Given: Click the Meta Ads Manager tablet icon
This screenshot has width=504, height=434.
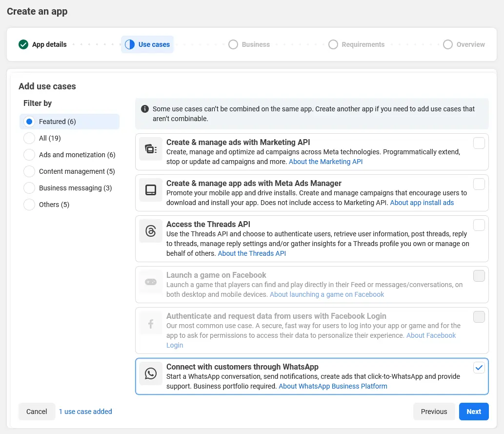Looking at the screenshot, I should [x=151, y=190].
